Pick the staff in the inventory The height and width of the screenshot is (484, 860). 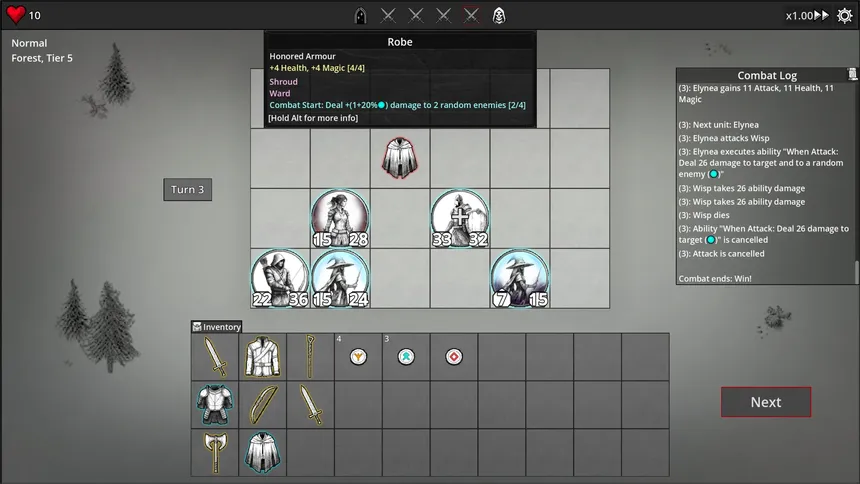point(310,357)
